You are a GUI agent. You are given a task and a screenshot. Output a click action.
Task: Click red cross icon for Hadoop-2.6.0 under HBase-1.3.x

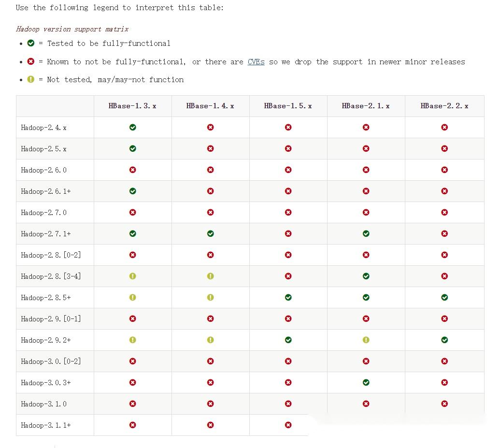pyautogui.click(x=133, y=170)
